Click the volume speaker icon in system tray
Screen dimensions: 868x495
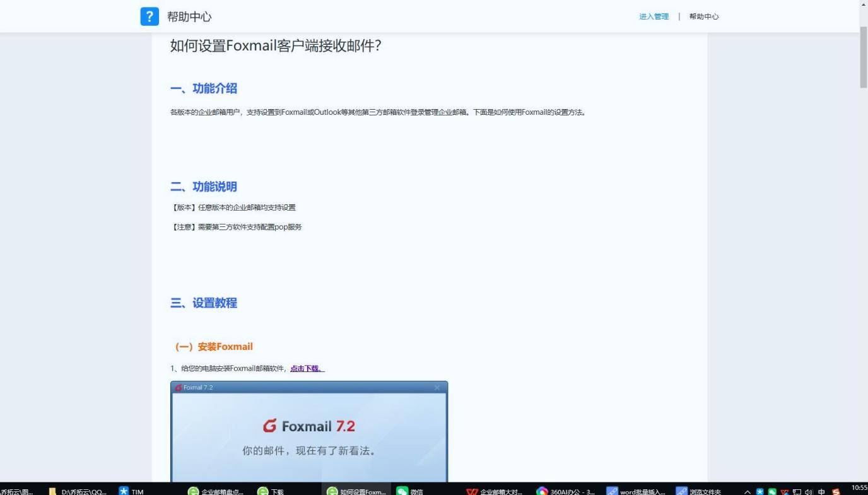click(x=809, y=492)
